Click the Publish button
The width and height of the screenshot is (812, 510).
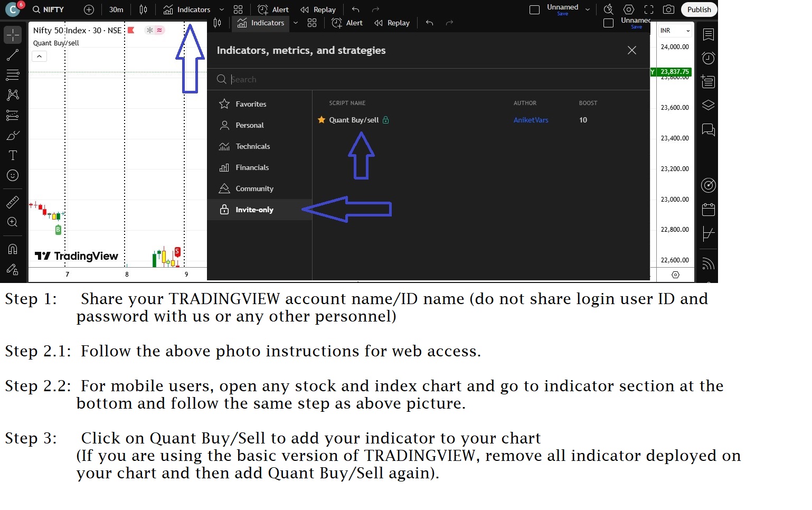699,10
